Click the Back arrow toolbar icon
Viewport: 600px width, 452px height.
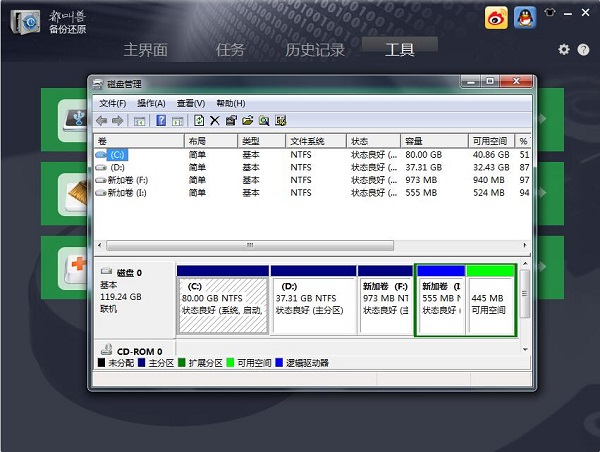pyautogui.click(x=101, y=121)
